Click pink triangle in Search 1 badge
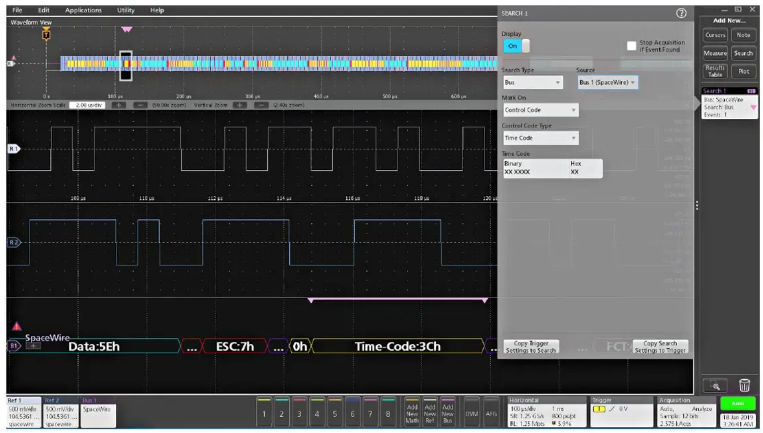The width and height of the screenshot is (763, 433). point(753,107)
